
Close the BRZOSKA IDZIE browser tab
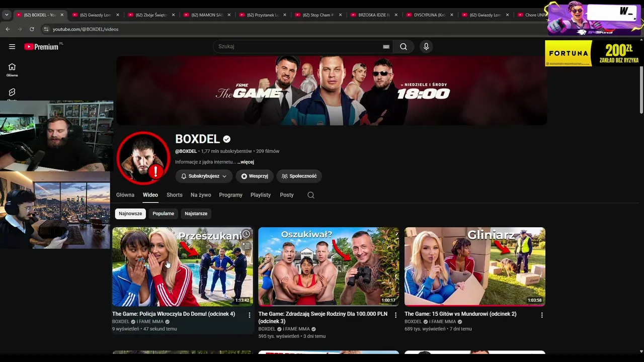[396, 15]
